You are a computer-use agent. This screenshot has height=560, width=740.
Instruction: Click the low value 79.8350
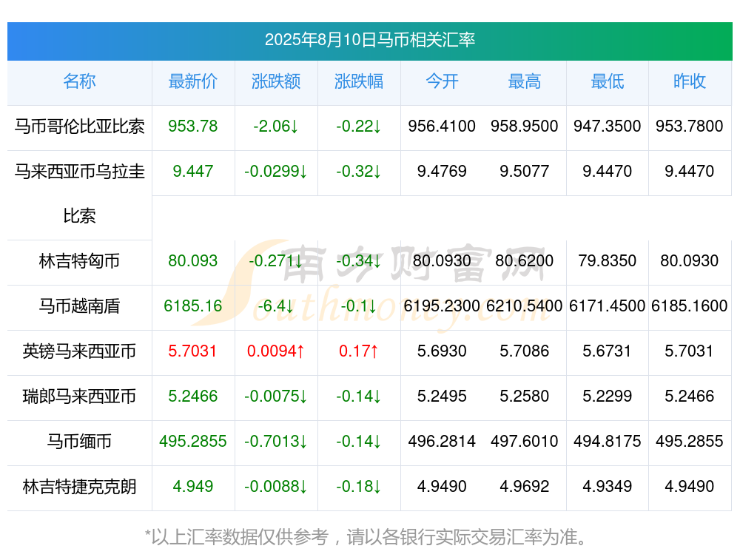(x=608, y=261)
